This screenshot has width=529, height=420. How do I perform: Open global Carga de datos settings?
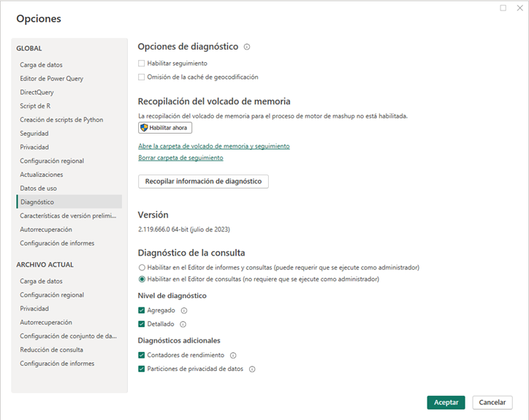click(69, 65)
